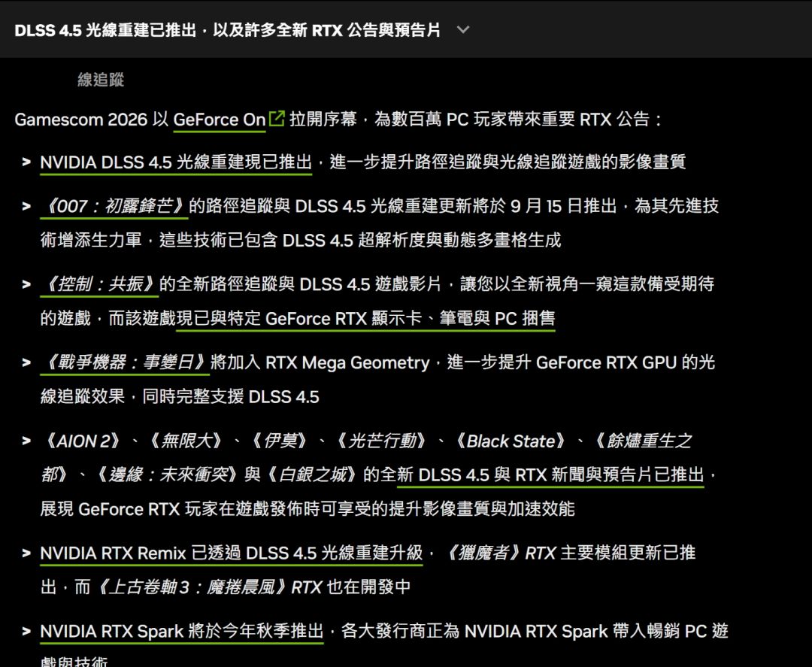The width and height of the screenshot is (812, 667).
Task: Expand the DLSS 4.5 article title dropdown chevron
Action: click(463, 30)
